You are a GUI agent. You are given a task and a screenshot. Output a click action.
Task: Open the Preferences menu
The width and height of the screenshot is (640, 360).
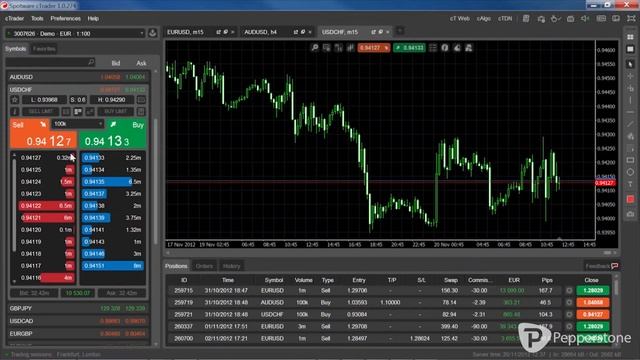65,18
